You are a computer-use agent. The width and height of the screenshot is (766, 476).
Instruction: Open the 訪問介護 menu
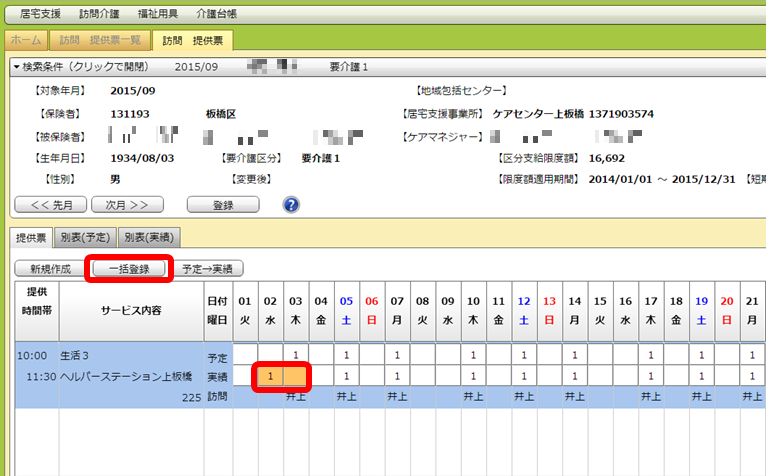click(98, 15)
